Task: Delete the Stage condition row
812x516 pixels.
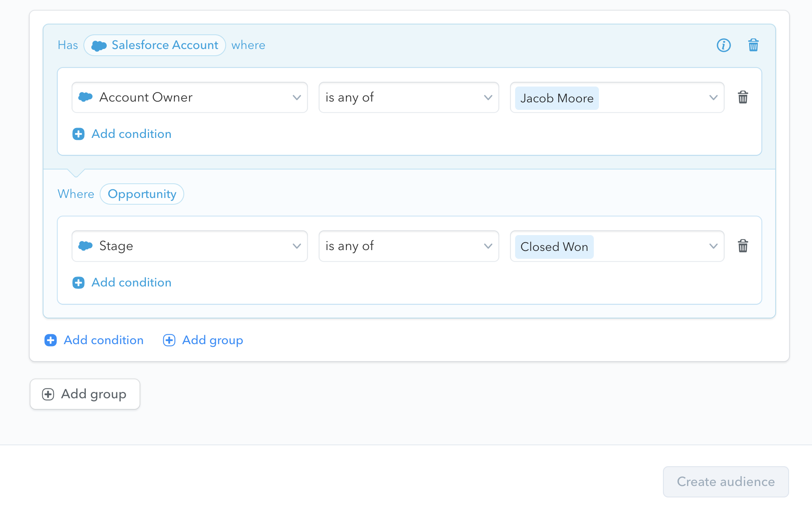Action: (743, 246)
